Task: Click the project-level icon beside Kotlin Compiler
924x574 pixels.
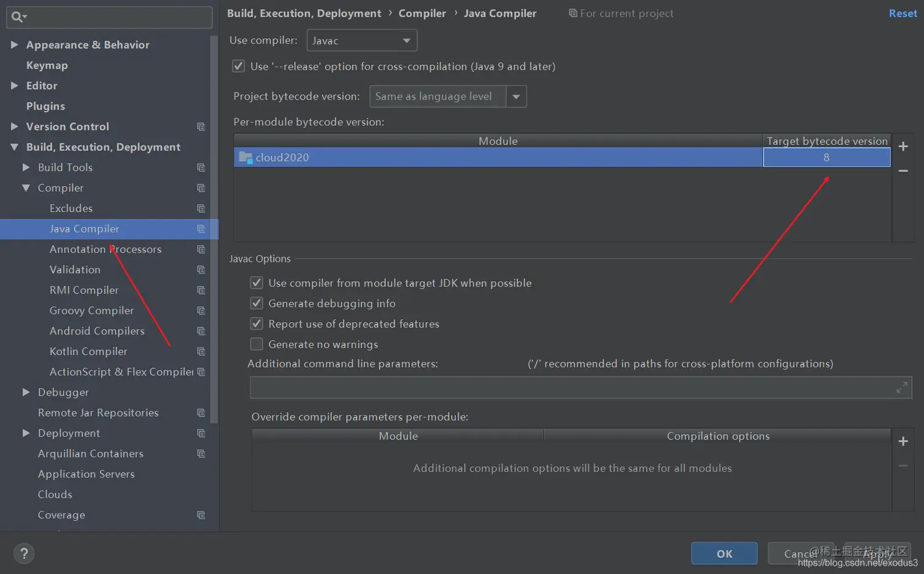Action: [x=200, y=351]
